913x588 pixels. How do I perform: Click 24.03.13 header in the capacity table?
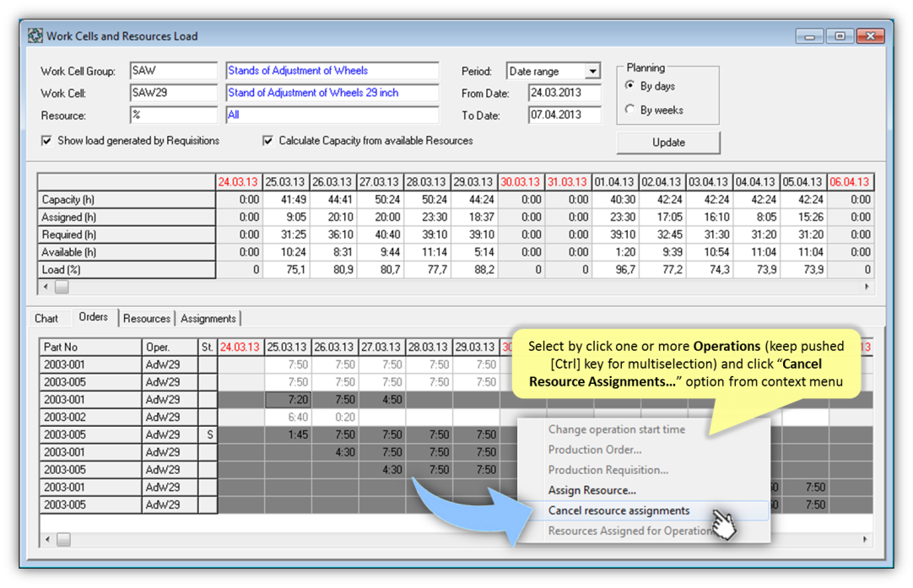tap(239, 182)
